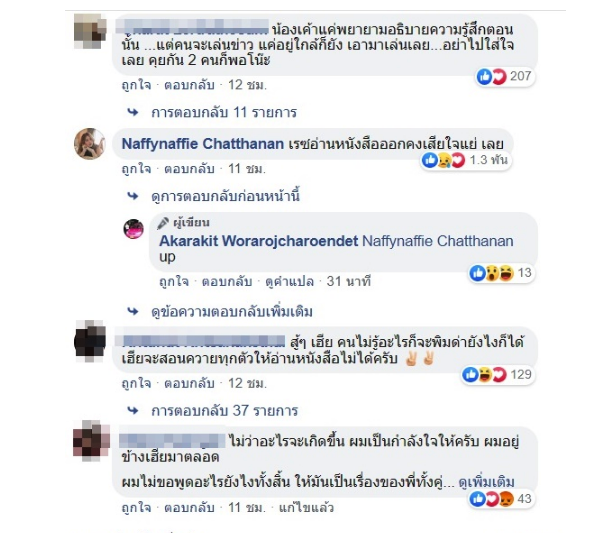Open reactions on Akarakit's reply with 13

[501, 273]
